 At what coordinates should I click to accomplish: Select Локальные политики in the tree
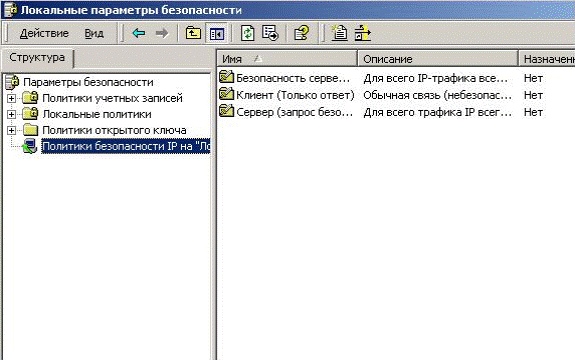(x=97, y=114)
